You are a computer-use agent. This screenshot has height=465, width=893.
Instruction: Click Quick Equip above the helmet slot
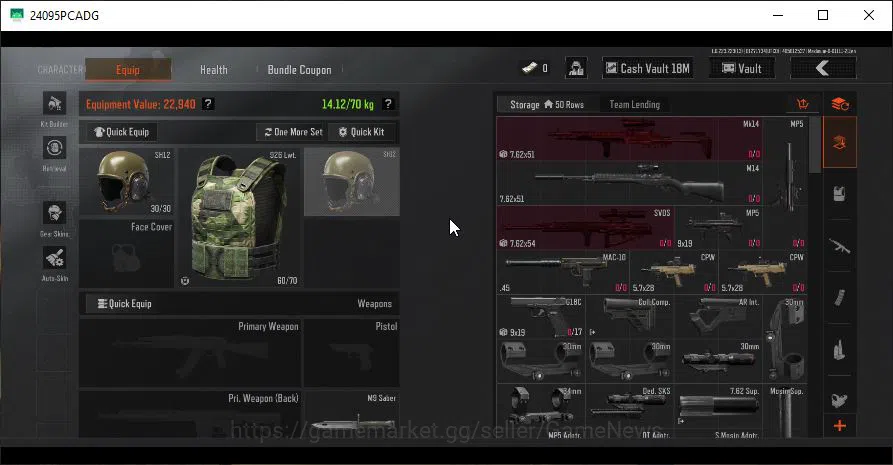click(x=122, y=132)
